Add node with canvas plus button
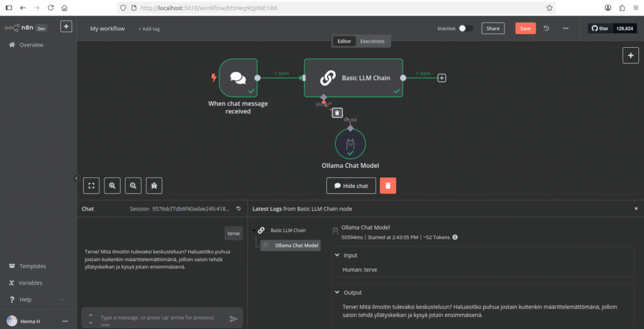 point(630,55)
